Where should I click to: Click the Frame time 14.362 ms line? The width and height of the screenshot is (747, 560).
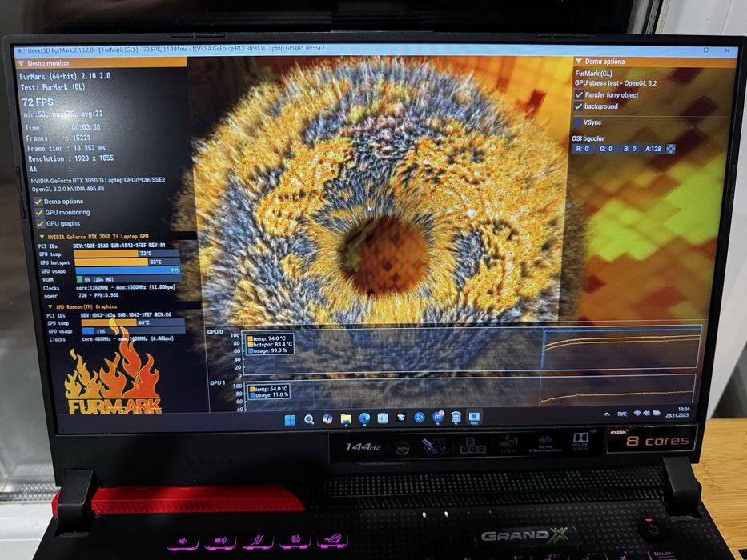(x=66, y=148)
